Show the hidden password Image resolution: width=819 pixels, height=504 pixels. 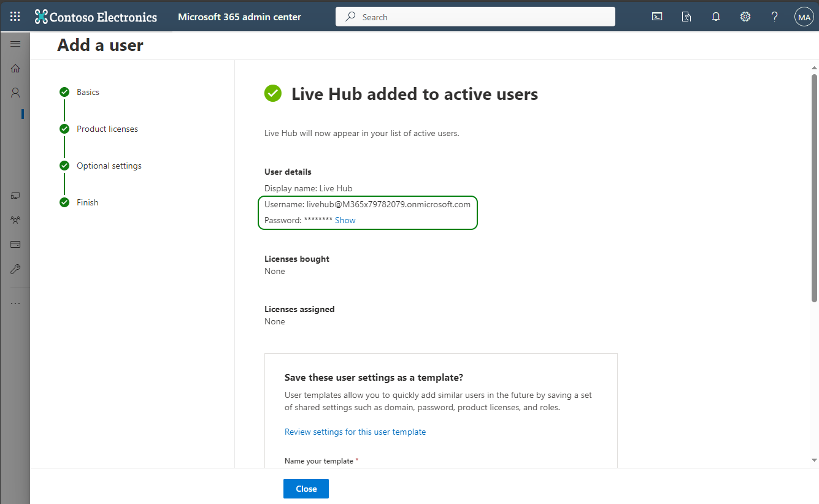tap(345, 220)
